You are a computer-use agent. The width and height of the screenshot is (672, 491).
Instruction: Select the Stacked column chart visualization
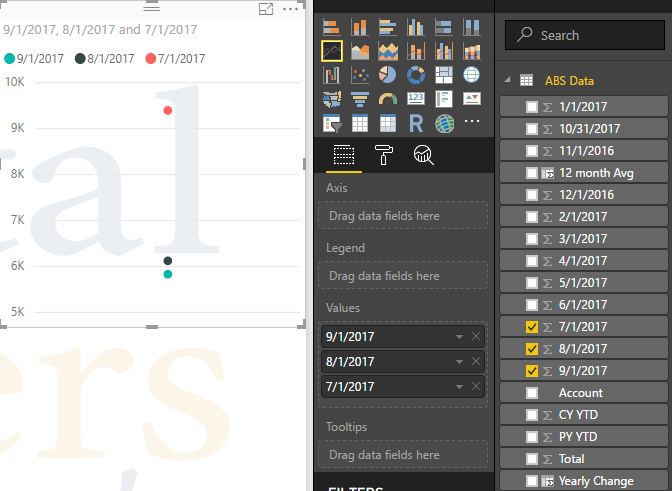pos(360,27)
